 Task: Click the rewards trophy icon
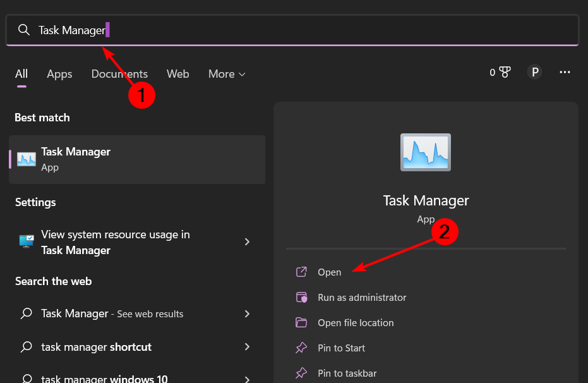tap(505, 73)
